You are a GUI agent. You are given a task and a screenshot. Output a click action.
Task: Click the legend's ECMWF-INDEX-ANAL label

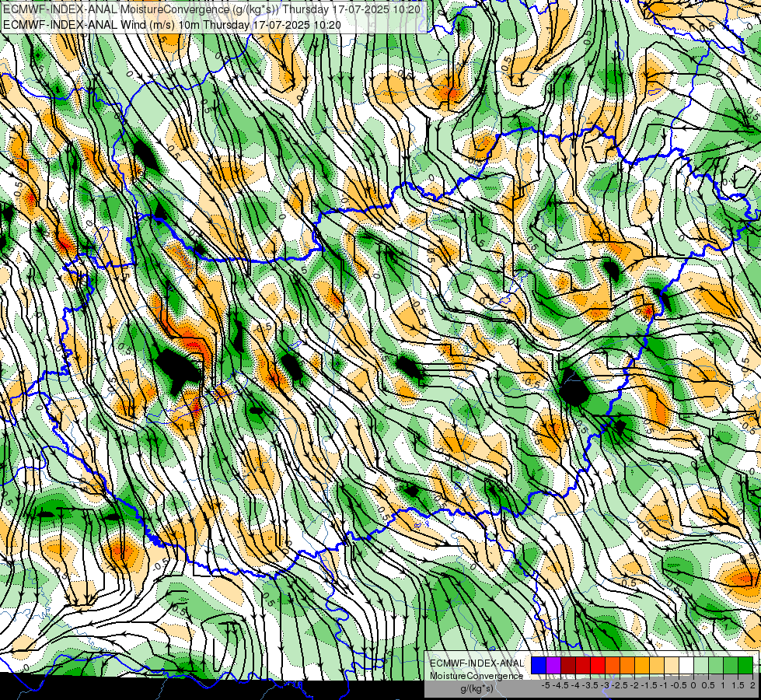[x=477, y=663]
